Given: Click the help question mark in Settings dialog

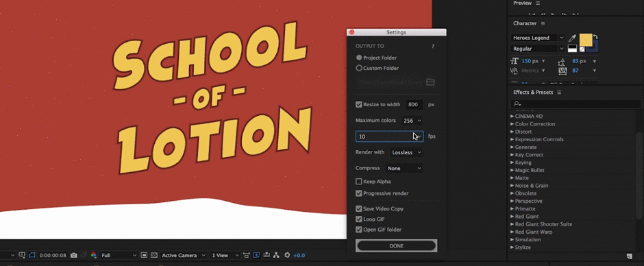Looking at the screenshot, I should pos(432,47).
